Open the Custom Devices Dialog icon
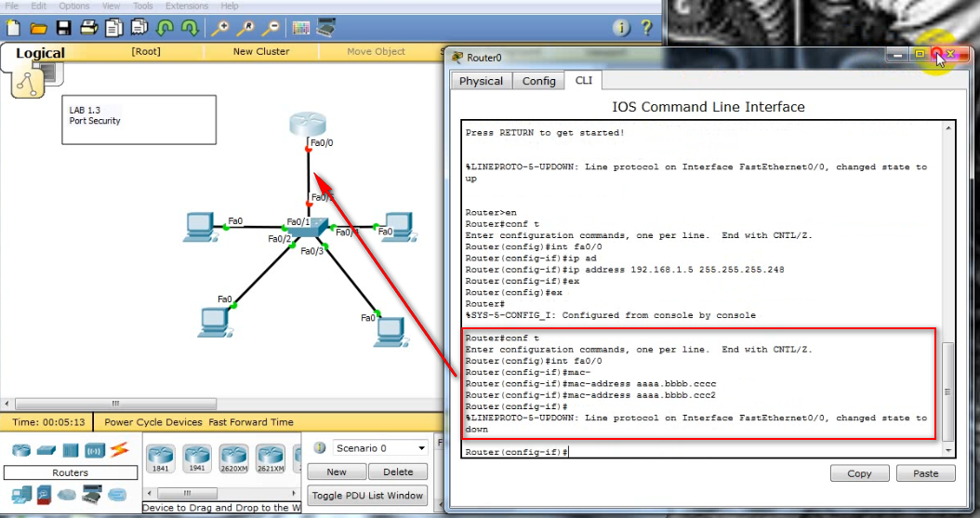 pos(326,28)
